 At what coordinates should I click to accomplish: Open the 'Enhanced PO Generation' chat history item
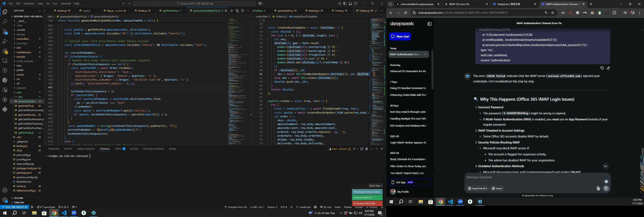pyautogui.click(x=408, y=71)
